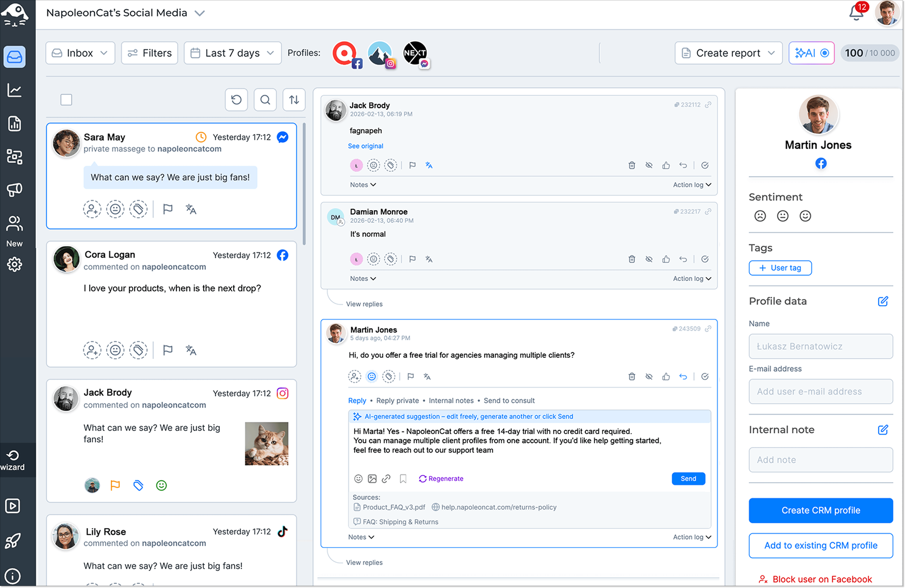
Task: Save reply as template with bookmark icon
Action: (403, 479)
